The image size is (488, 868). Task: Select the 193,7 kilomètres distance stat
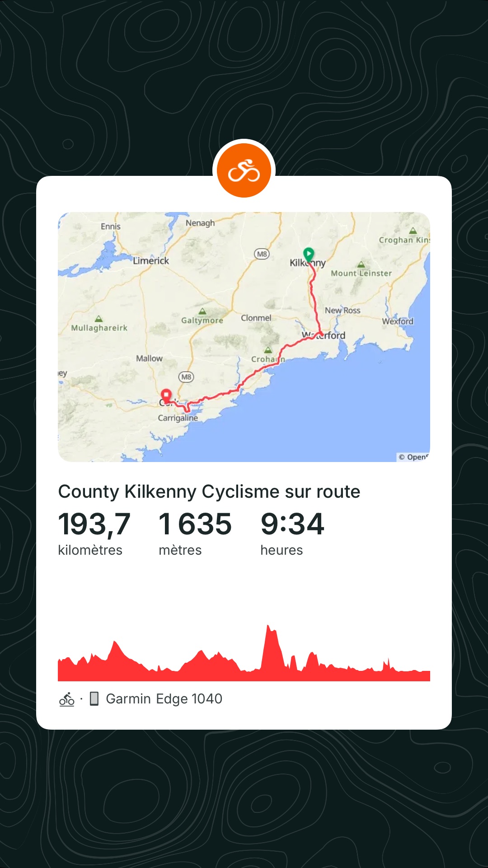point(94,533)
